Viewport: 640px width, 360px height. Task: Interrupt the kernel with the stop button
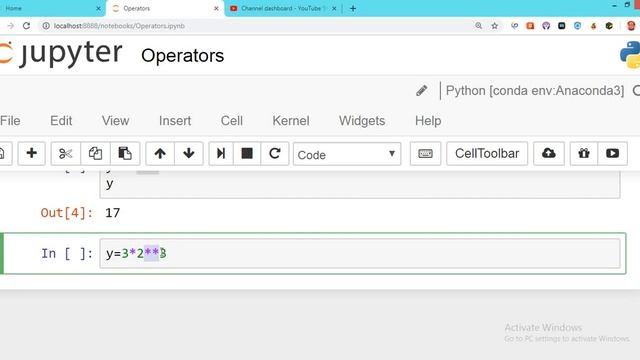(x=247, y=153)
